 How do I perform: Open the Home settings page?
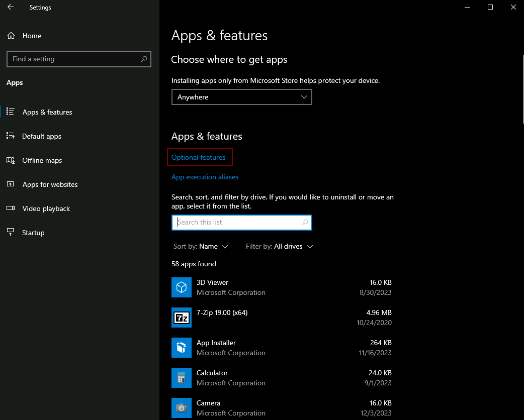pos(32,36)
